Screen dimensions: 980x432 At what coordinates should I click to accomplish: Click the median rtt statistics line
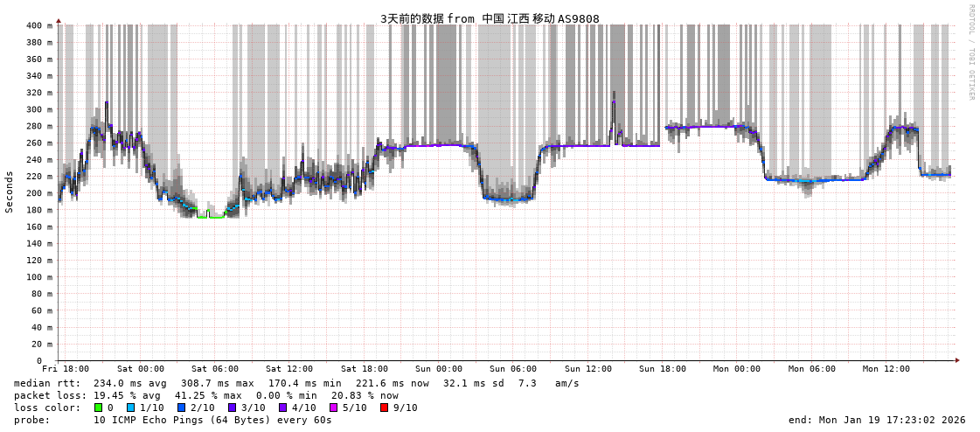pos(296,383)
